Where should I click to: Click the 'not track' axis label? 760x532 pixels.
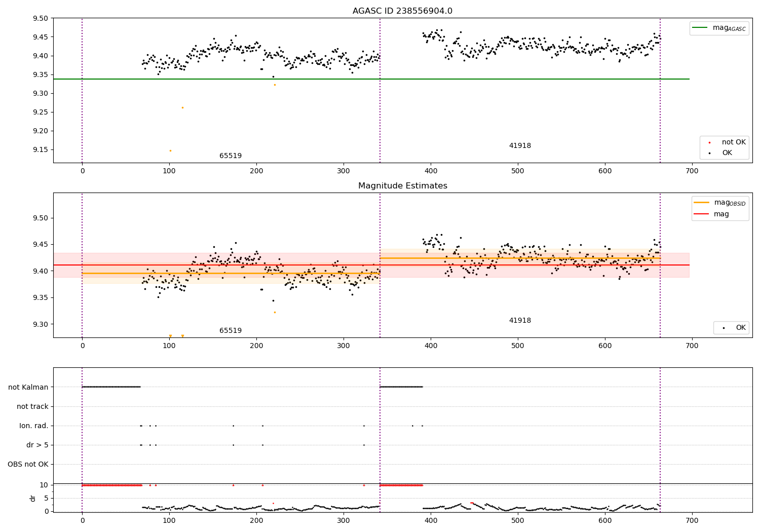click(32, 406)
